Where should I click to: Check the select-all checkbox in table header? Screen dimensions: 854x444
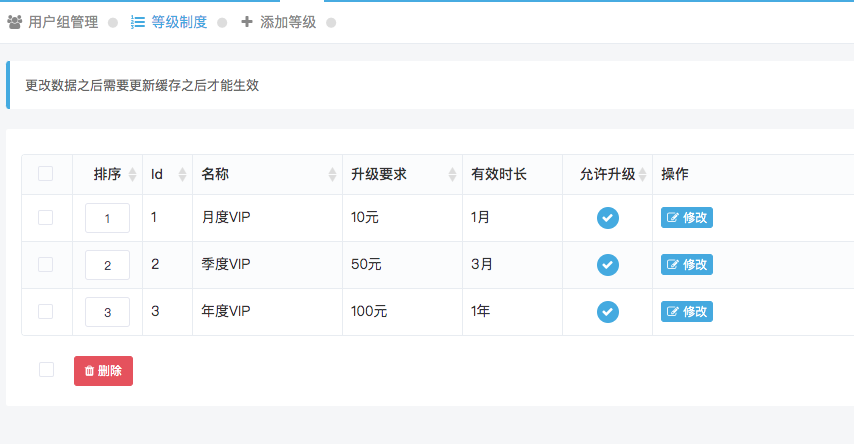coord(46,174)
